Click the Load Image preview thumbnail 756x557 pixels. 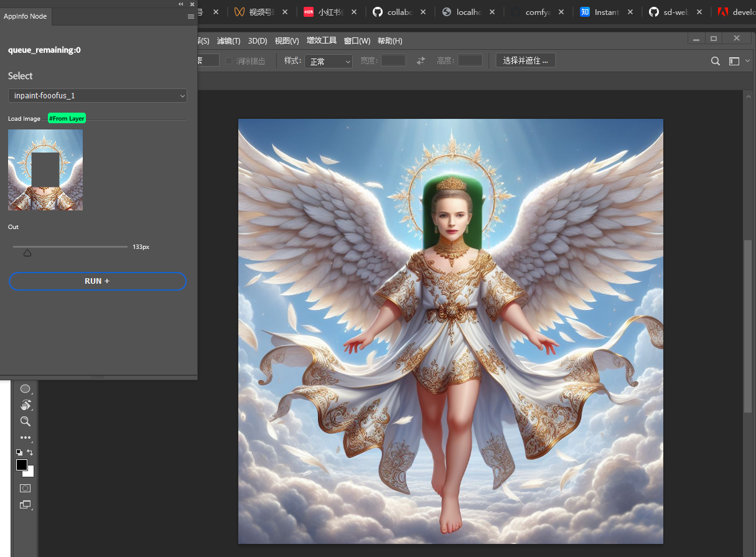tap(45, 170)
